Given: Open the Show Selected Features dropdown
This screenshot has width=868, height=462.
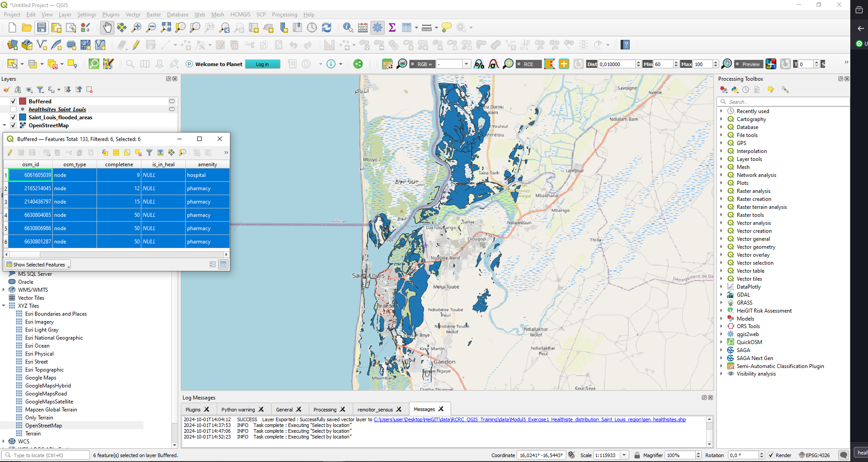Looking at the screenshot, I should click(38, 265).
